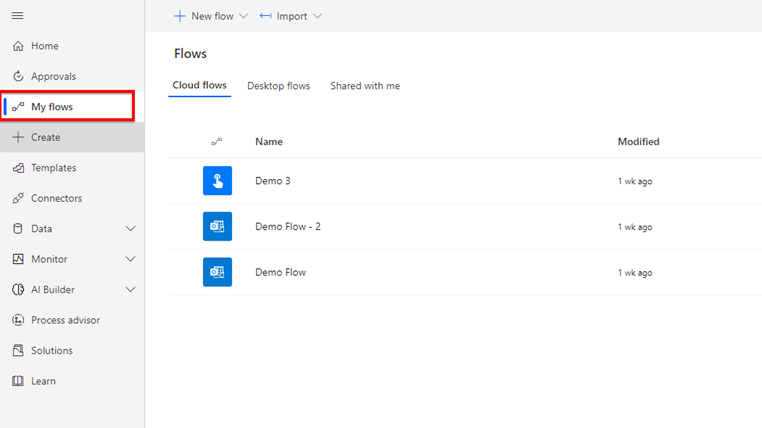This screenshot has height=428, width=762.
Task: Click the Monitor label in sidebar
Action: coord(49,259)
